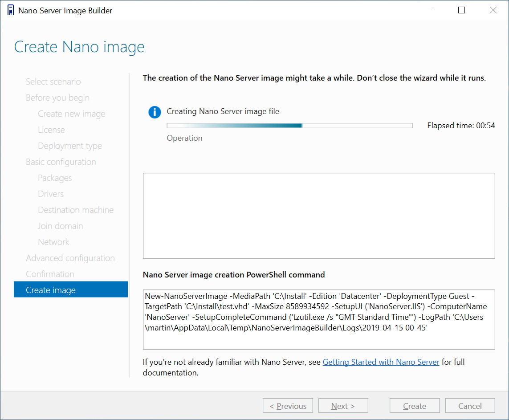The image size is (509, 420).
Task: Click the blue information icon
Action: click(x=155, y=112)
